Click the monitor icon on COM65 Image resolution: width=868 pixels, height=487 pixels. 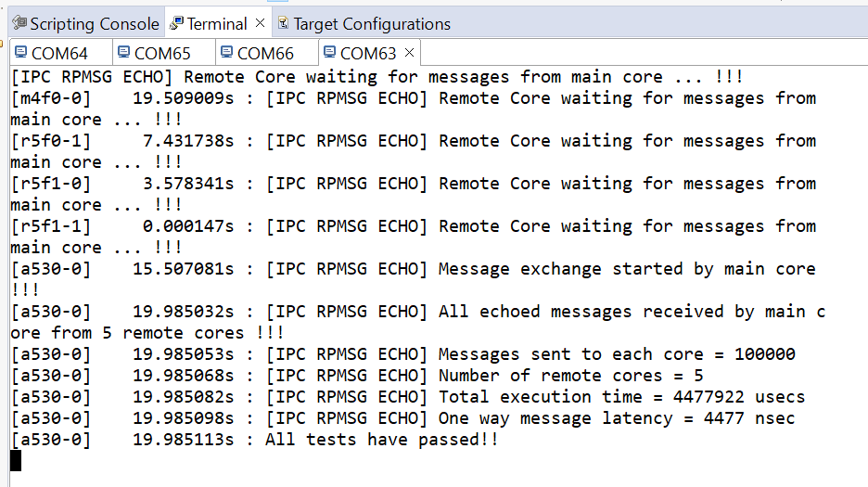[x=124, y=53]
